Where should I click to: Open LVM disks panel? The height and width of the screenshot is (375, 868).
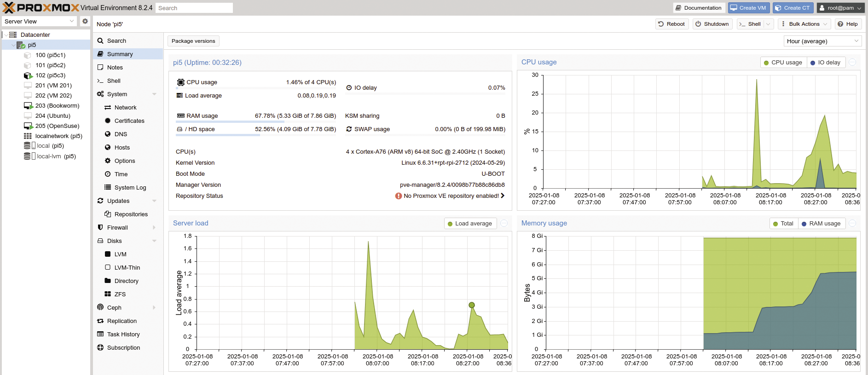click(128, 254)
